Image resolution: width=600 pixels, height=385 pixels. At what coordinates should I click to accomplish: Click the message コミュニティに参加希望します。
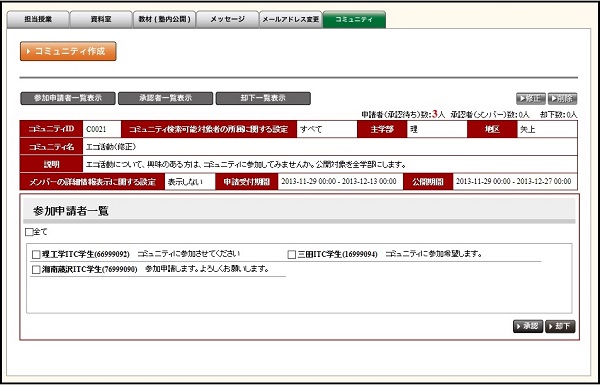point(434,254)
